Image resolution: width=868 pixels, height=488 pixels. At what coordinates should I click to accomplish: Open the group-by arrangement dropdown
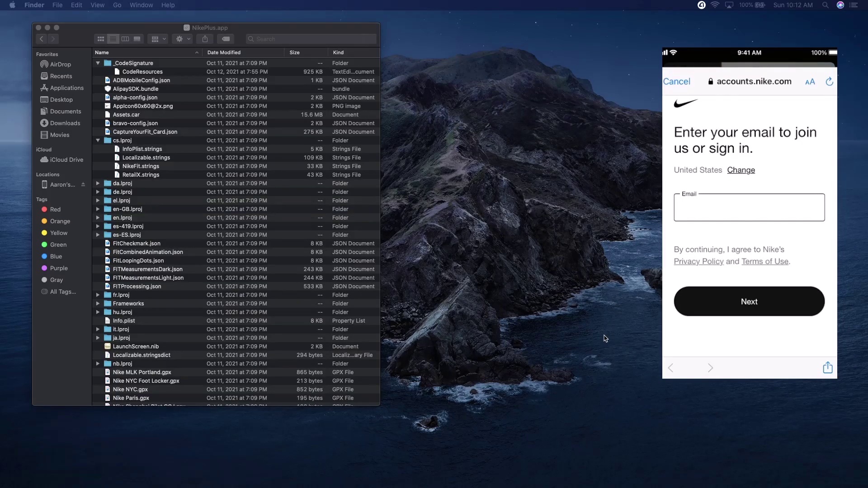click(x=158, y=39)
